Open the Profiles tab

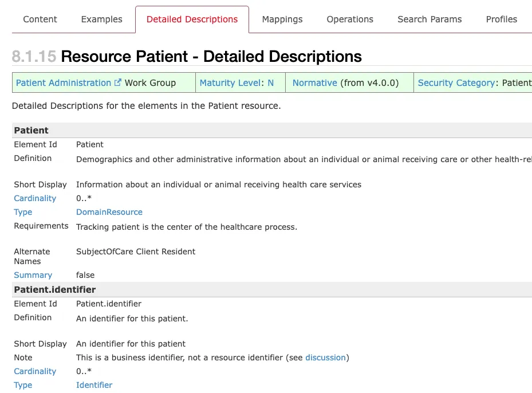pos(501,19)
